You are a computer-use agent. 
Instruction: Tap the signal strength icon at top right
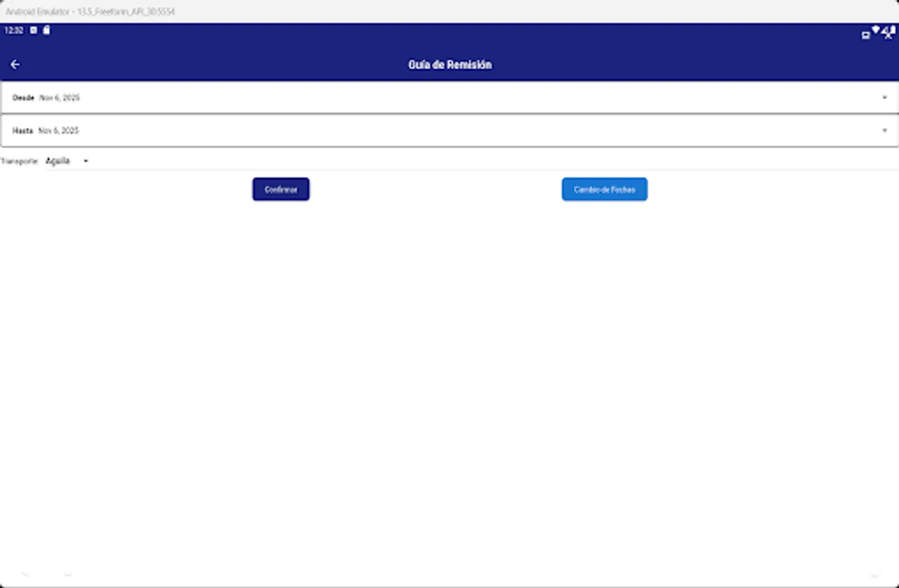click(x=887, y=31)
